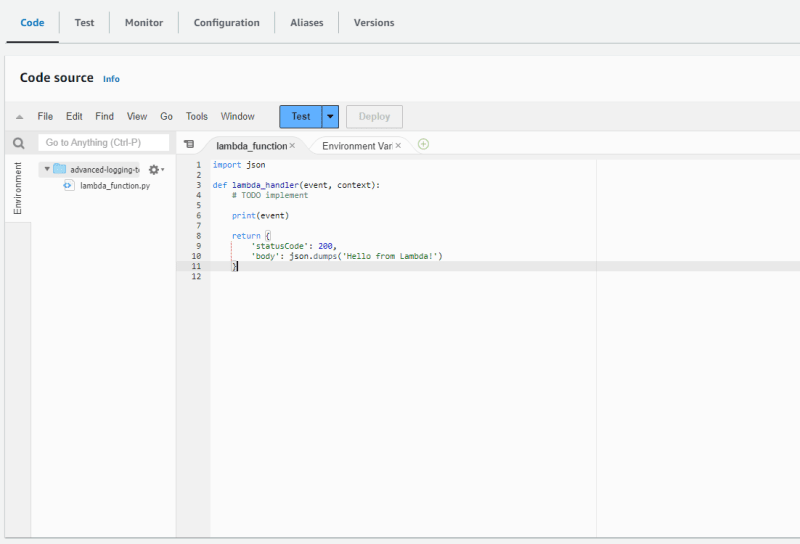The image size is (800, 544).
Task: Select the Environment Vari editor tab
Action: [357, 146]
